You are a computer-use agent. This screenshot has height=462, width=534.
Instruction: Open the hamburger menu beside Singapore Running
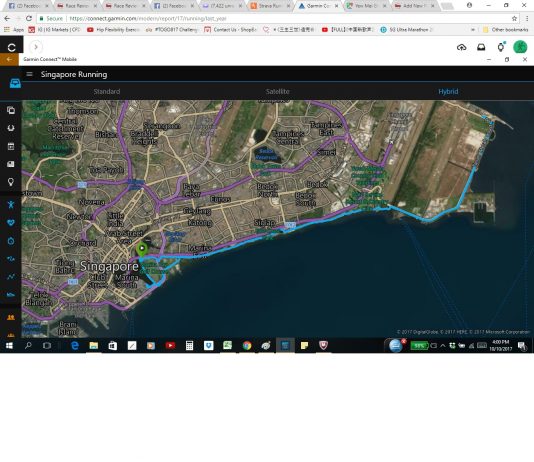(30, 74)
